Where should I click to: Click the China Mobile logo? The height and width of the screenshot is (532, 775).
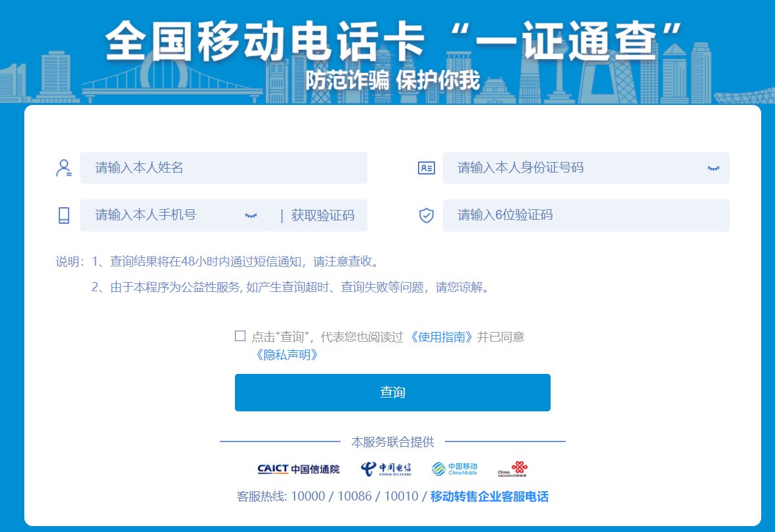pyautogui.click(x=455, y=469)
